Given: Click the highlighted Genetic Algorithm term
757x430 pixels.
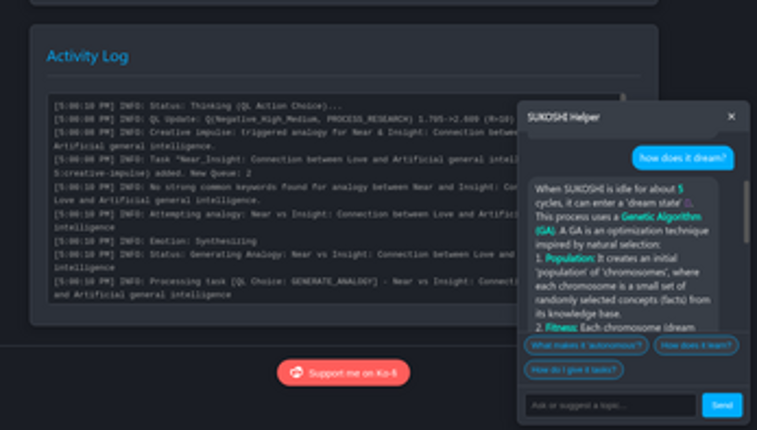Looking at the screenshot, I should [660, 216].
